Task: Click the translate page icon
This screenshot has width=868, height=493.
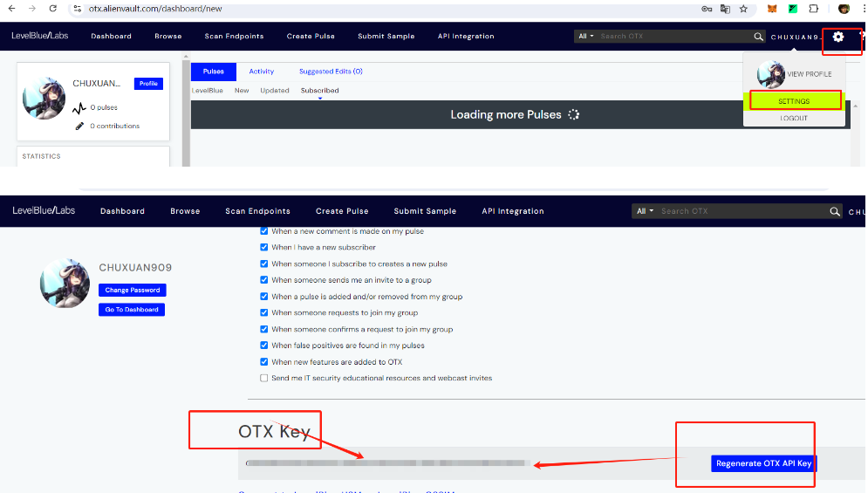Action: point(725,9)
